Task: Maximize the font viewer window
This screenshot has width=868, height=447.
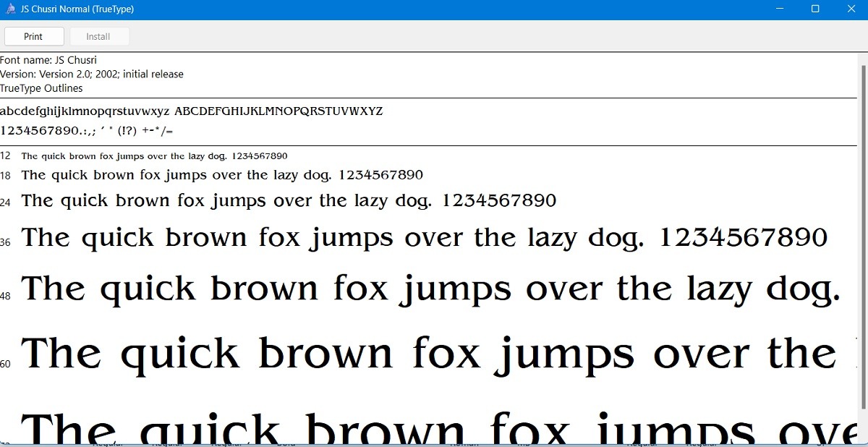Action: coord(816,9)
